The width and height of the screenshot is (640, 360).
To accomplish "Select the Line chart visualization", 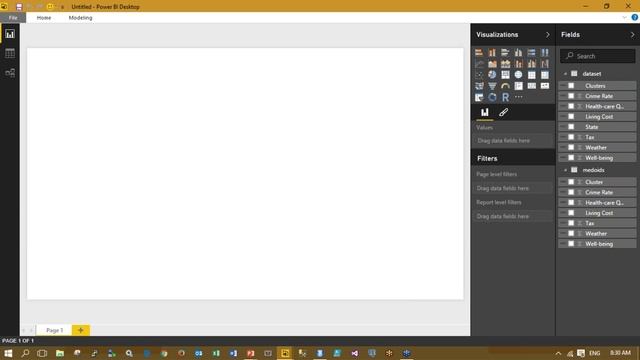I will tap(479, 64).
